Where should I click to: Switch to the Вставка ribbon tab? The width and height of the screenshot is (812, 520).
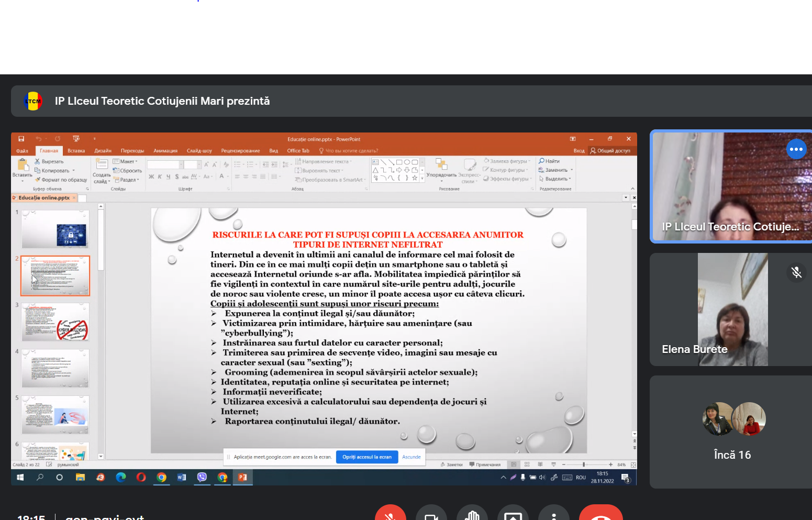tap(76, 151)
